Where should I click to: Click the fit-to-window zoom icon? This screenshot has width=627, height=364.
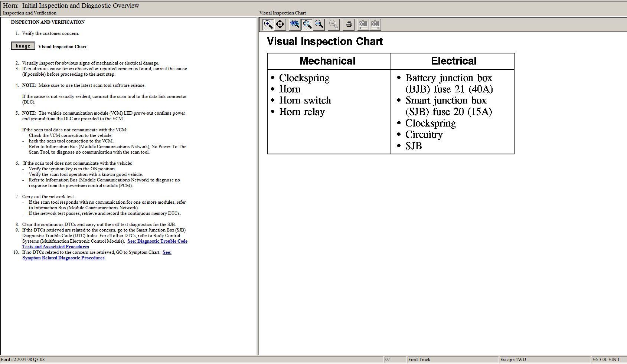[307, 25]
